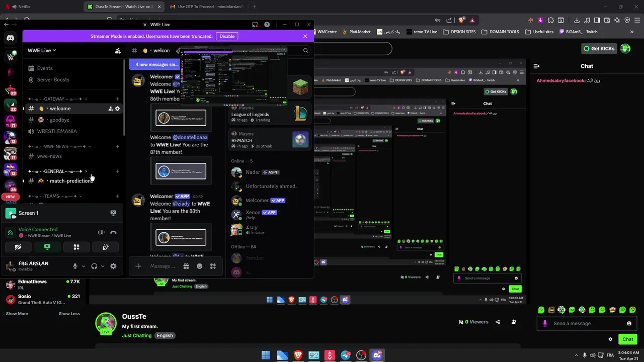644x362 pixels.
Task: Collapse the GATEWAY category
Action: click(57, 99)
